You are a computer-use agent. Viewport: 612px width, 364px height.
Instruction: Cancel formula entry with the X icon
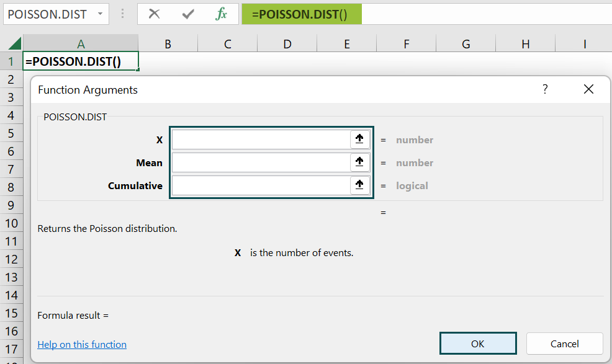click(154, 14)
